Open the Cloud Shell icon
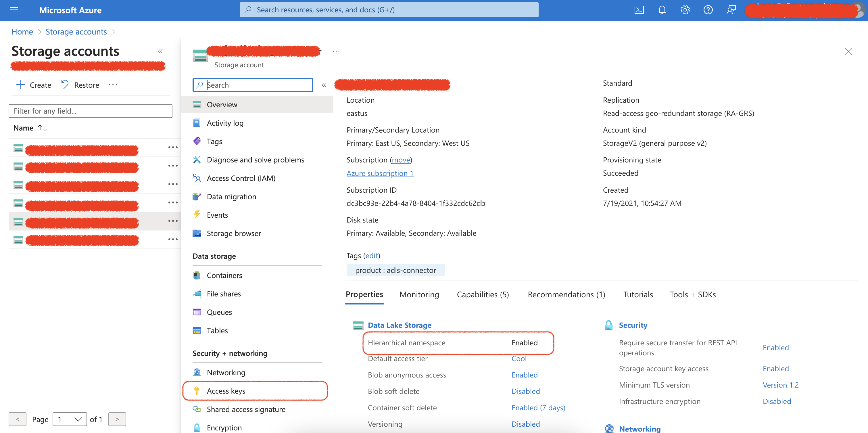 (639, 10)
